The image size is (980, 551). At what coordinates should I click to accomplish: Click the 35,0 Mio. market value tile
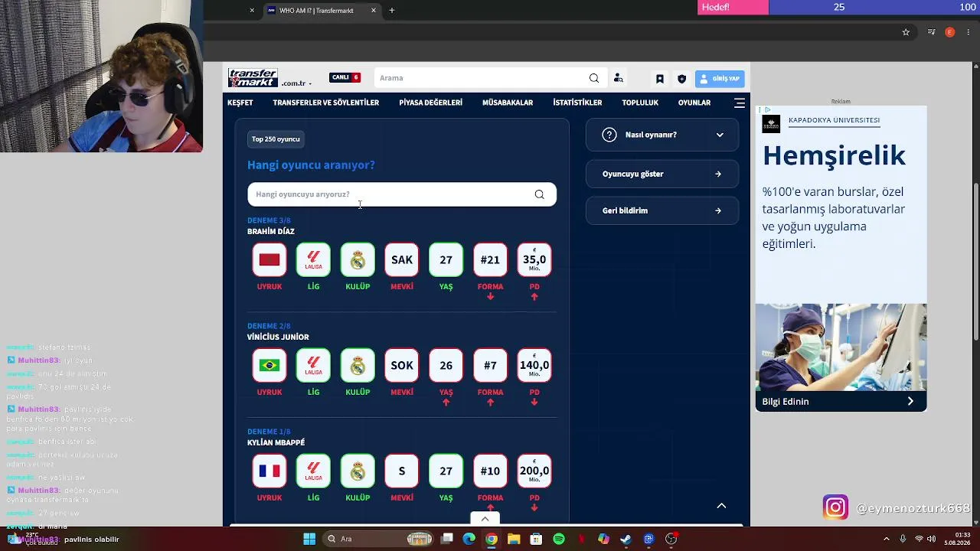pos(534,259)
